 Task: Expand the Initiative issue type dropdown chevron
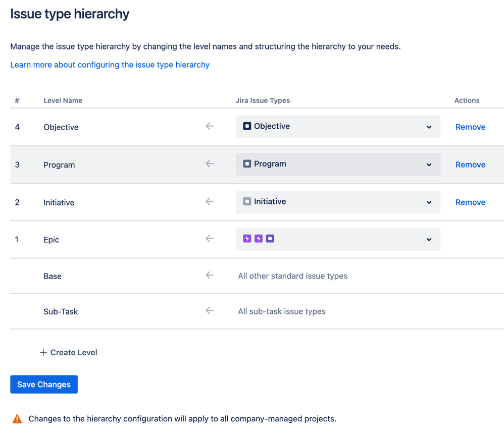pyautogui.click(x=429, y=202)
